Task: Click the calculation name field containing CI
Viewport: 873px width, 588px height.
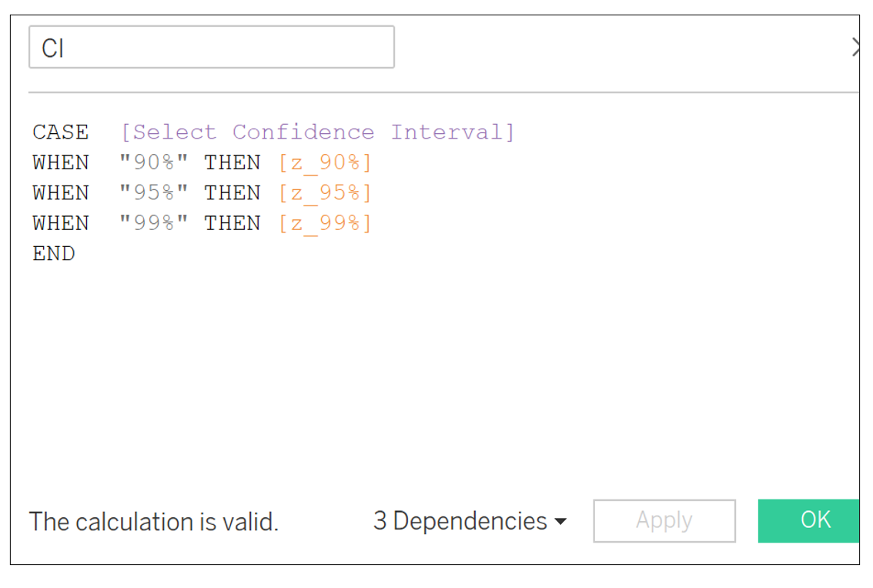Action: tap(211, 48)
